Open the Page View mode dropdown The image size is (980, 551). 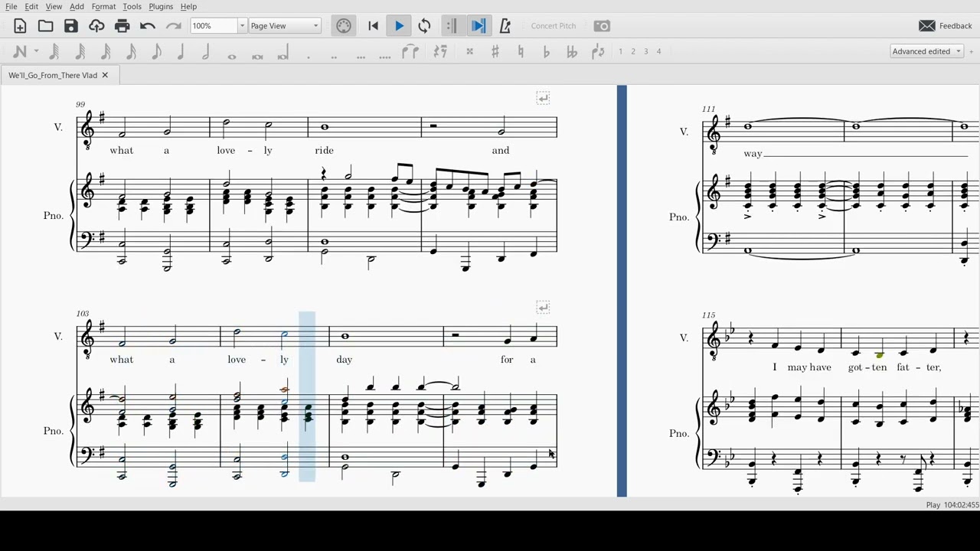point(285,26)
